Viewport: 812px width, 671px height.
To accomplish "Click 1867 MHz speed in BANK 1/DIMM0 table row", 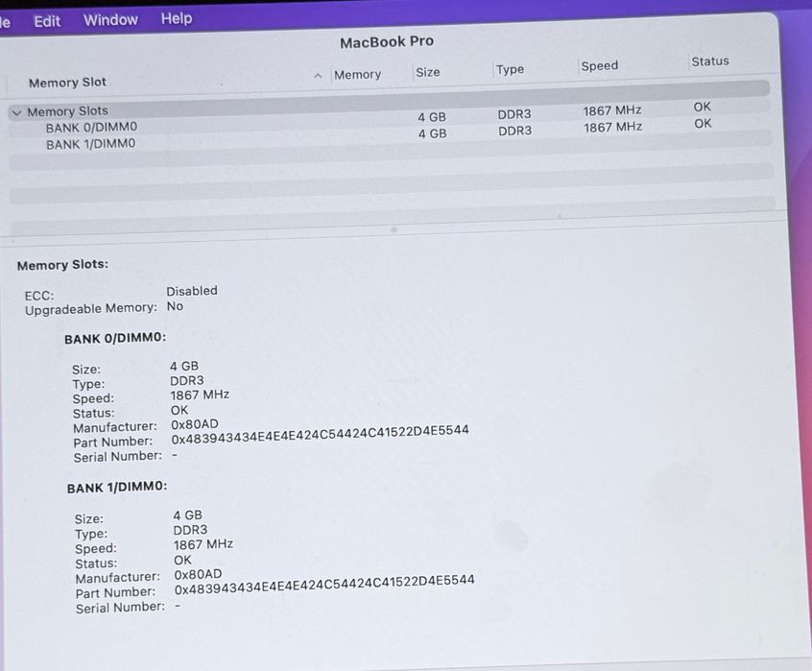I will click(x=613, y=128).
